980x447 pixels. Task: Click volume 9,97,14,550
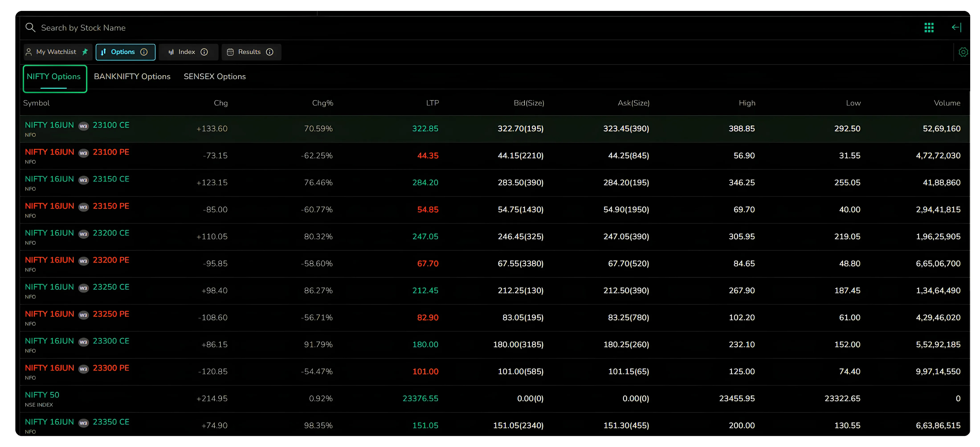pos(938,372)
